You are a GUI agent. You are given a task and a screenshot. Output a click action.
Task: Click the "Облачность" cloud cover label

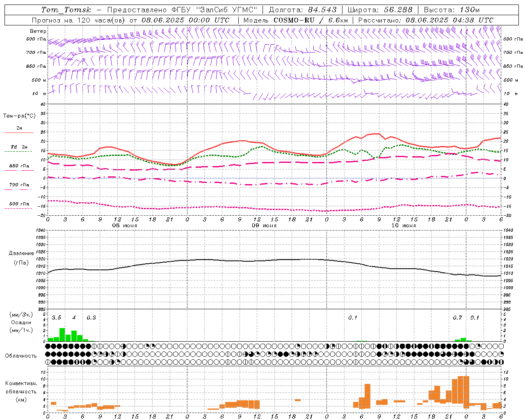pos(21,356)
